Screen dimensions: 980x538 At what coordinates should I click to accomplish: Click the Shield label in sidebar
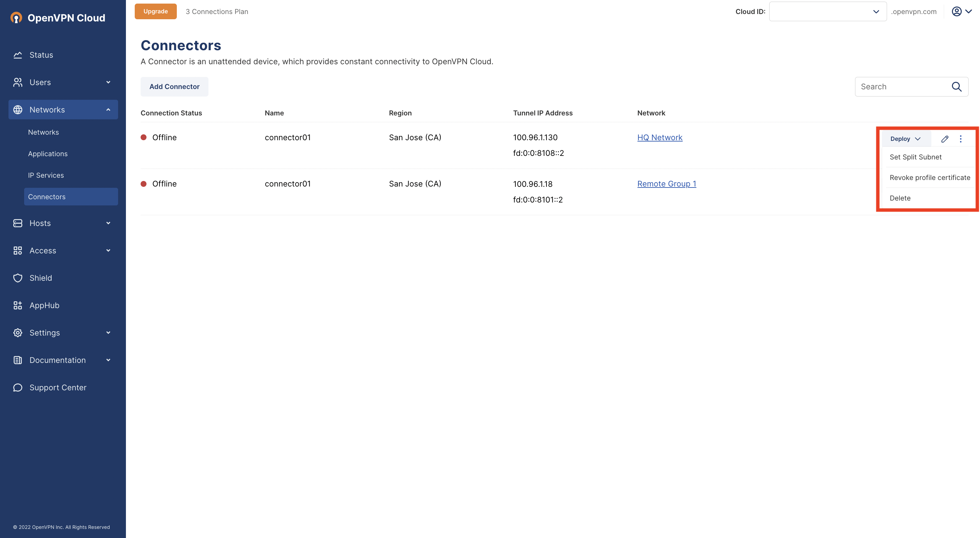pos(41,278)
